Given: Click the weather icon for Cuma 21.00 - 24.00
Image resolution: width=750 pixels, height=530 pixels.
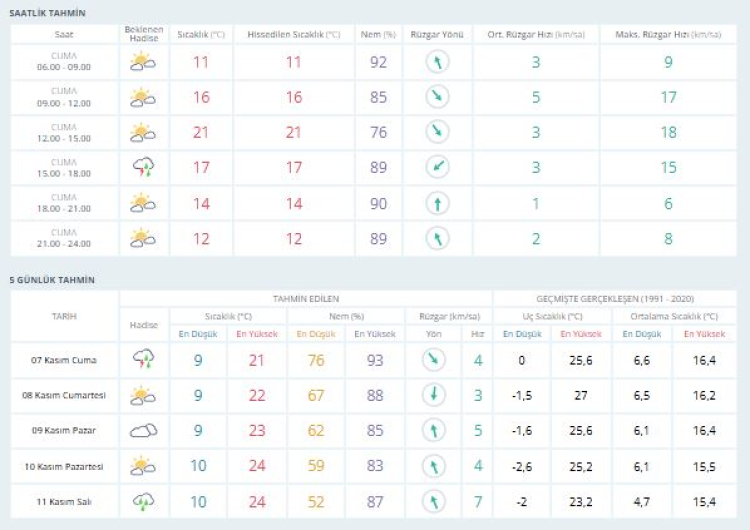Looking at the screenshot, I should pos(143,238).
